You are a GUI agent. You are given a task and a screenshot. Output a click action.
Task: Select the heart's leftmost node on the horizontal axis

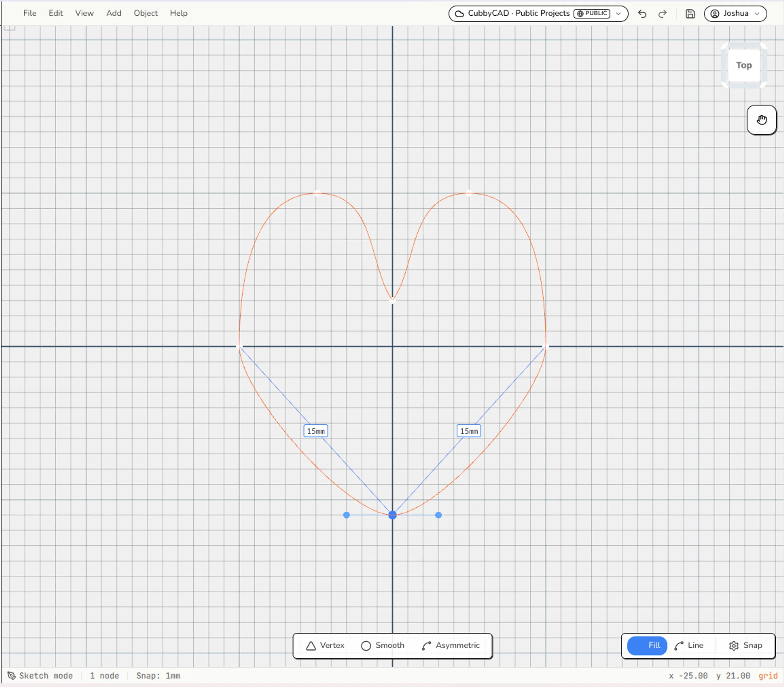[239, 347]
